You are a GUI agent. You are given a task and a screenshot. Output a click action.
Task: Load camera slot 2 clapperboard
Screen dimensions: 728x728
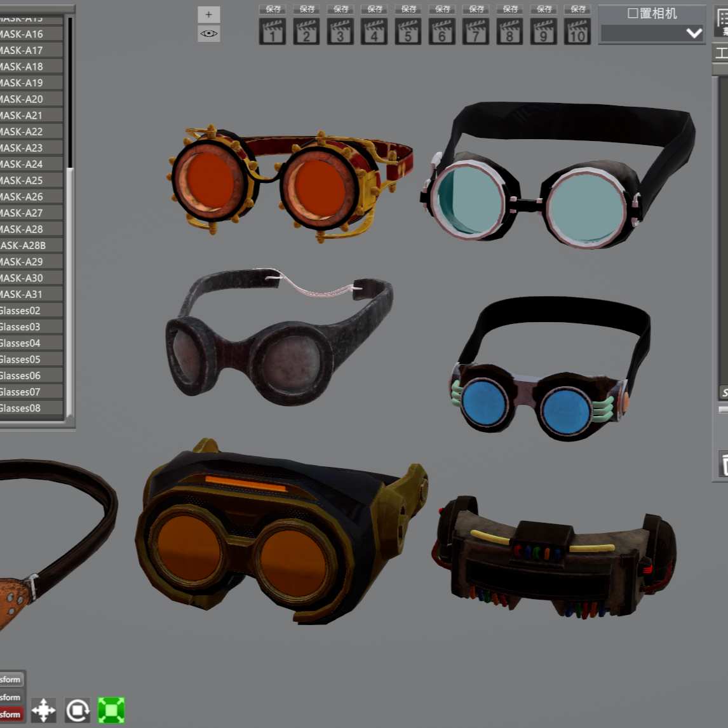point(306,32)
